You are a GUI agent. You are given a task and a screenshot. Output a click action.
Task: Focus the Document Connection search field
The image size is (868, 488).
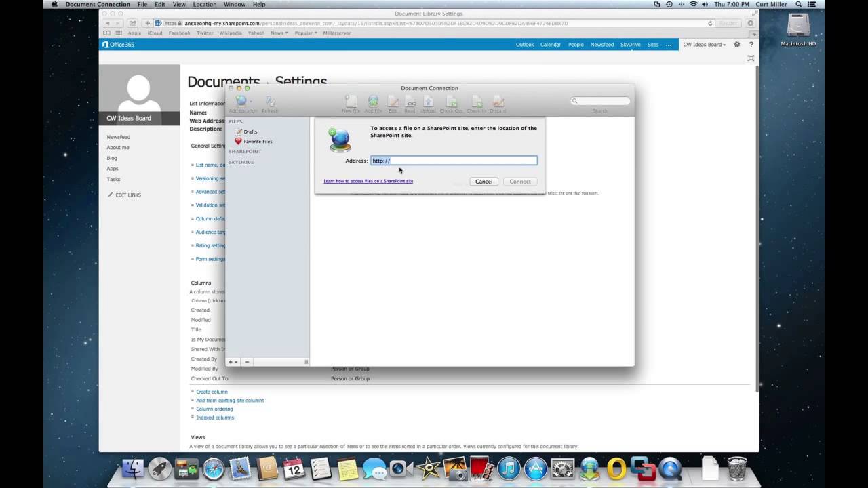click(600, 101)
